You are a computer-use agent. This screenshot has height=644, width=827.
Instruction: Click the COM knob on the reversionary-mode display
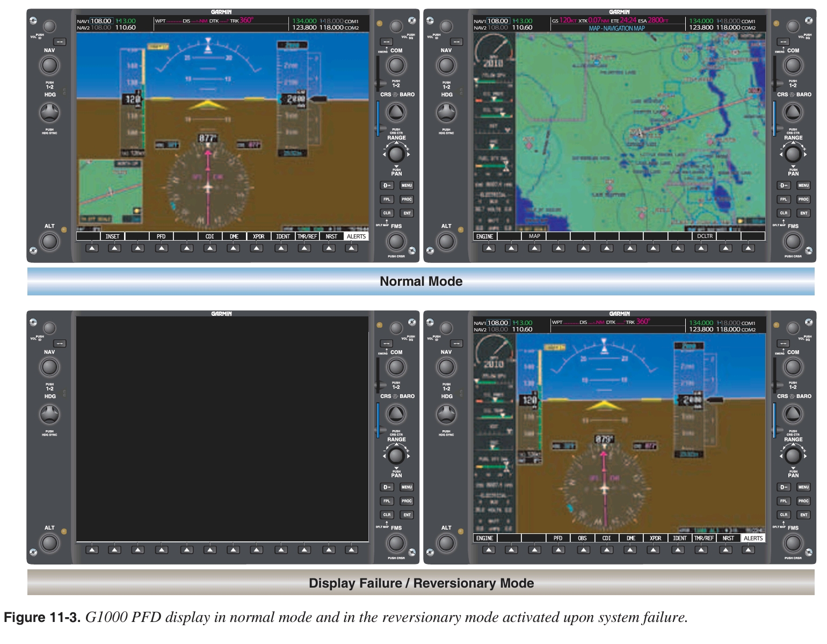tap(793, 367)
